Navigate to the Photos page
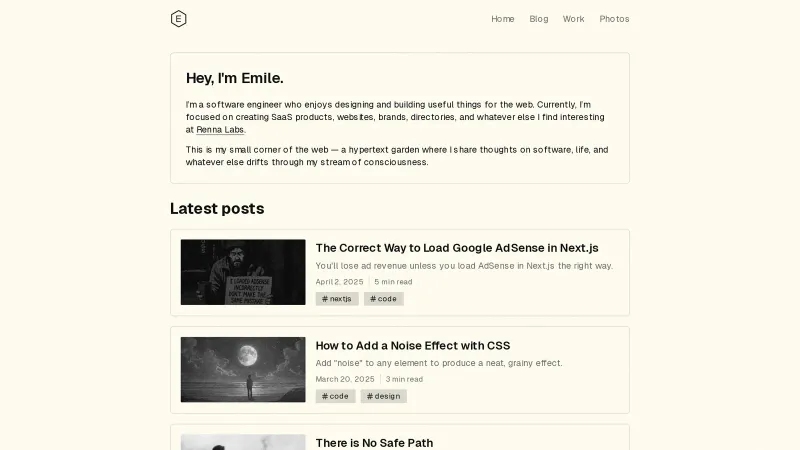Viewport: 800px width, 450px height. (x=614, y=19)
